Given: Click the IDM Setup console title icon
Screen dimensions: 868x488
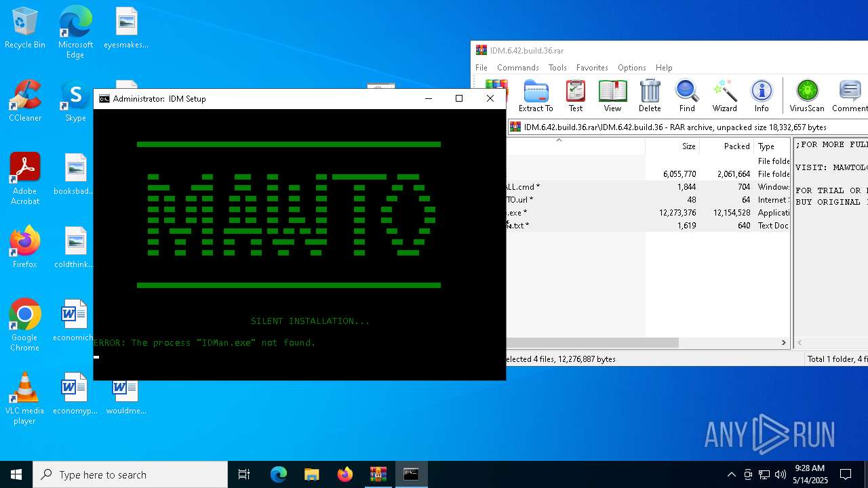Looking at the screenshot, I should (x=104, y=99).
